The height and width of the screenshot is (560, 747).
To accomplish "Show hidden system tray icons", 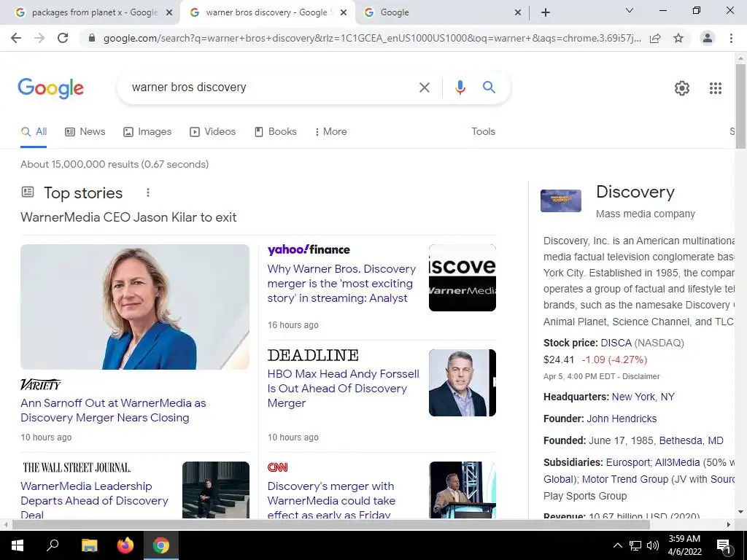I will coord(617,545).
